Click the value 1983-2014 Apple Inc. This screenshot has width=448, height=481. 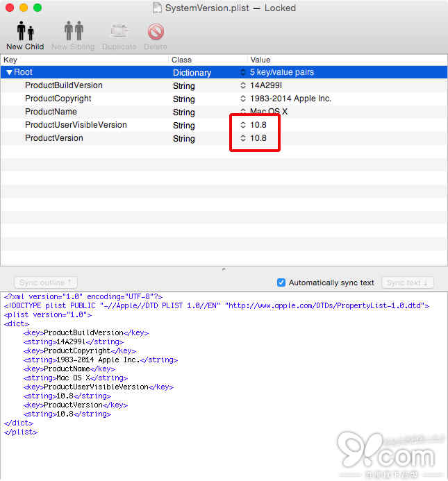pyautogui.click(x=290, y=99)
